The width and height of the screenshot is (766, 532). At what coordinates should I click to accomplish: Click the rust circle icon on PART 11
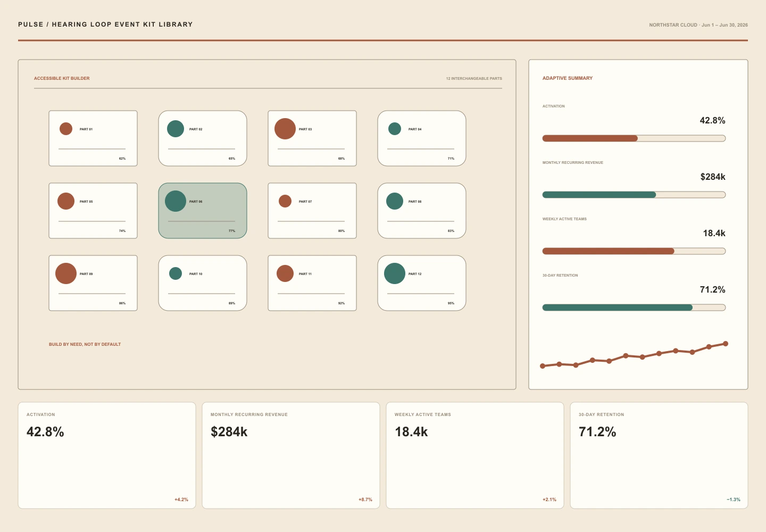[285, 273]
